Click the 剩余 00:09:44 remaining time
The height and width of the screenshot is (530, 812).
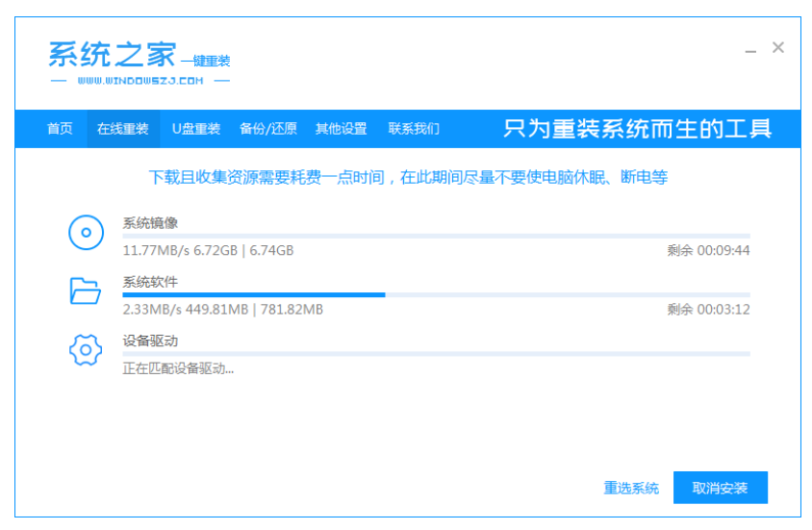pyautogui.click(x=708, y=251)
